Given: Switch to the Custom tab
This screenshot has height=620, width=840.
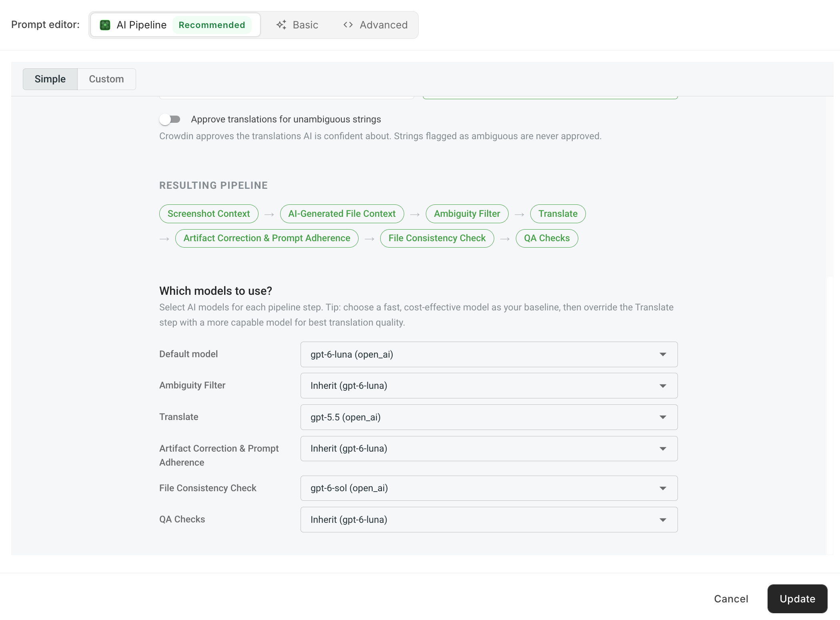Looking at the screenshot, I should [x=106, y=79].
